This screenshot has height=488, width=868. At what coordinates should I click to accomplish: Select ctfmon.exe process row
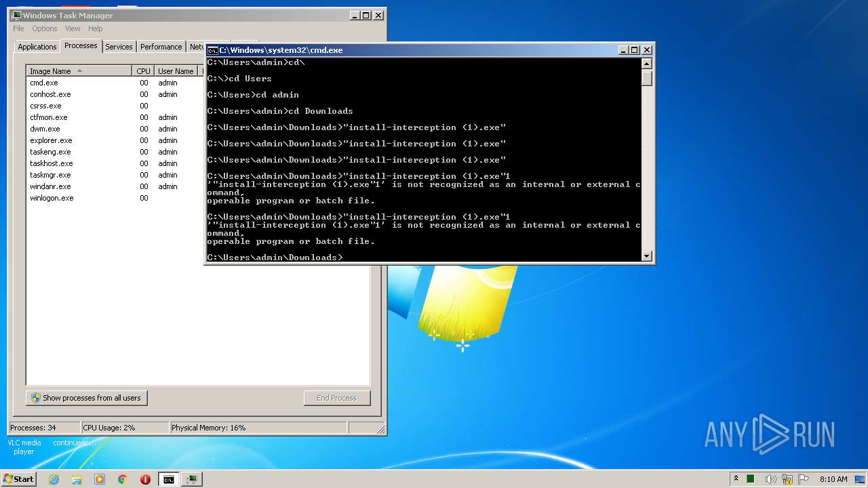click(x=115, y=117)
